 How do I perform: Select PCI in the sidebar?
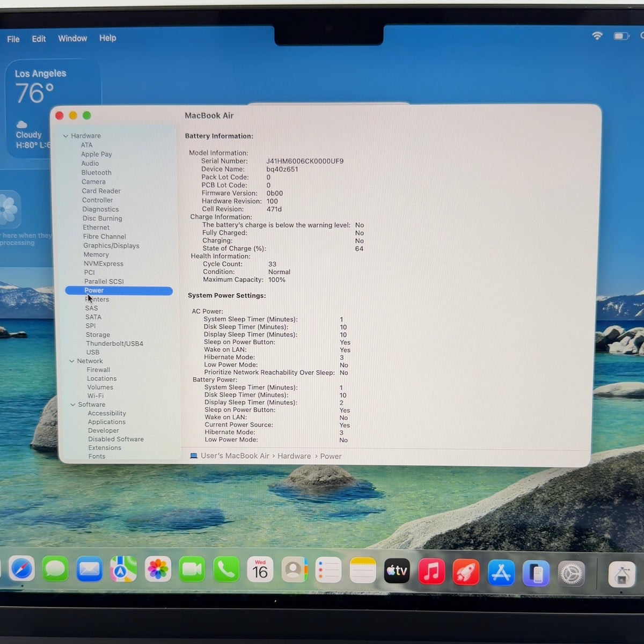(89, 272)
